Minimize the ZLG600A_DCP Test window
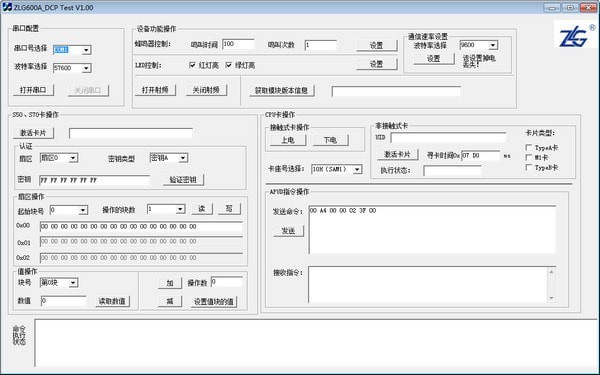Image resolution: width=600 pixels, height=375 pixels. pyautogui.click(x=551, y=7)
